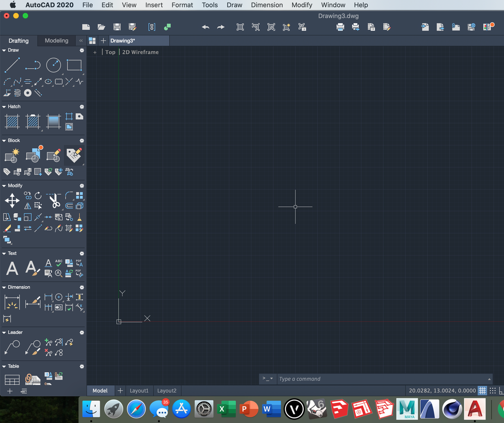This screenshot has height=423, width=504.
Task: Open new drawing tab with plus button
Action: point(103,40)
